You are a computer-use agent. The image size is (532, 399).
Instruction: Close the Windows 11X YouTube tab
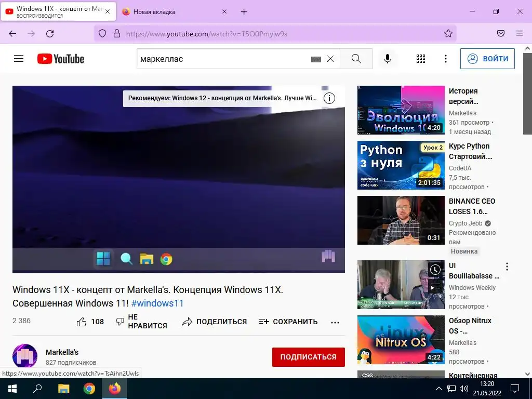(x=108, y=11)
